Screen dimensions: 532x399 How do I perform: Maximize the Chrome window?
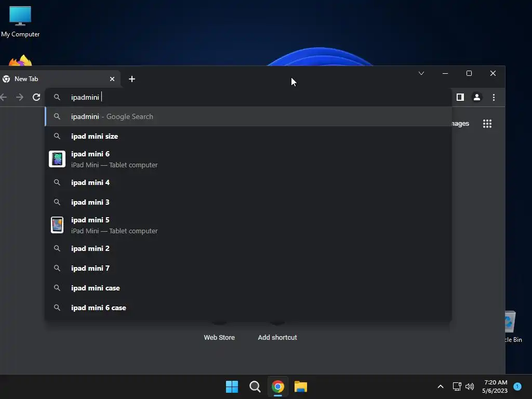point(469,73)
